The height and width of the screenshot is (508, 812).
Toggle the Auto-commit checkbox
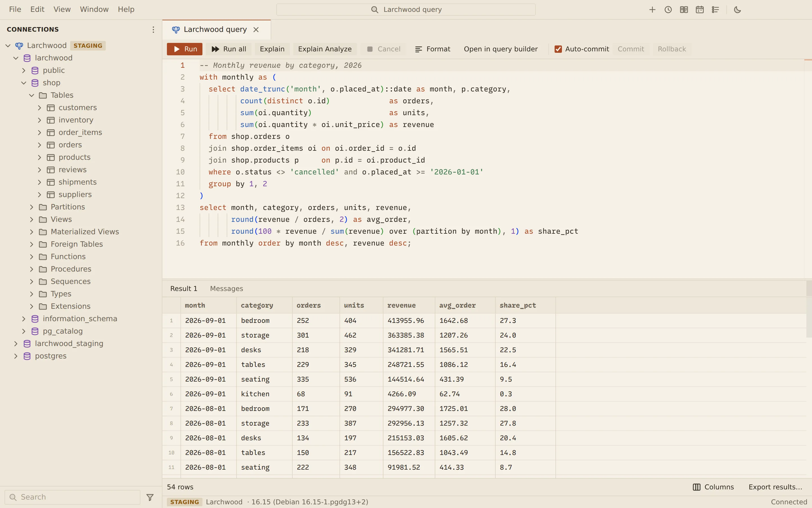click(558, 49)
